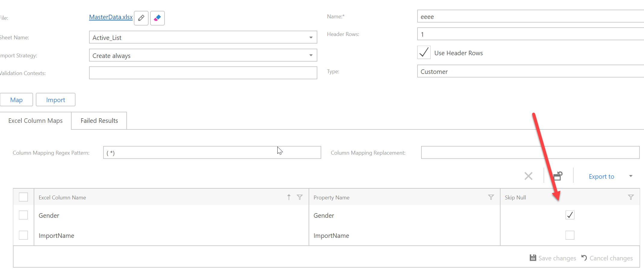
Task: Click the reset view settings icon
Action: (558, 176)
